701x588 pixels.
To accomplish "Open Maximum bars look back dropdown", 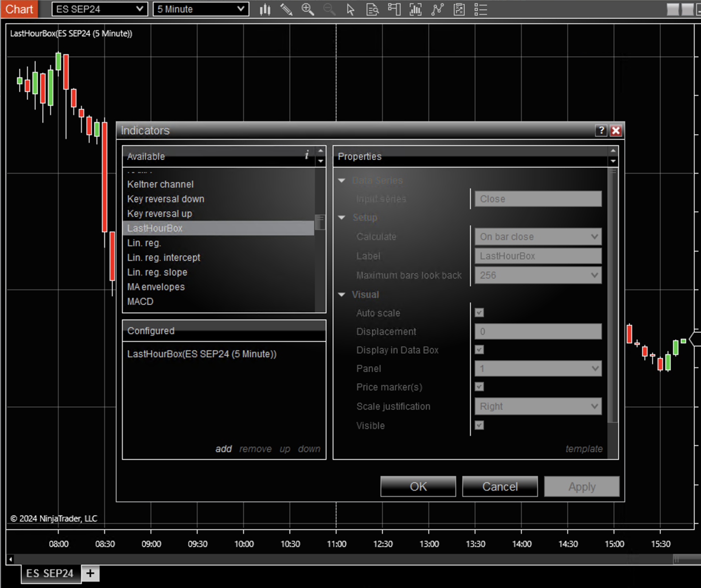I will (x=538, y=275).
